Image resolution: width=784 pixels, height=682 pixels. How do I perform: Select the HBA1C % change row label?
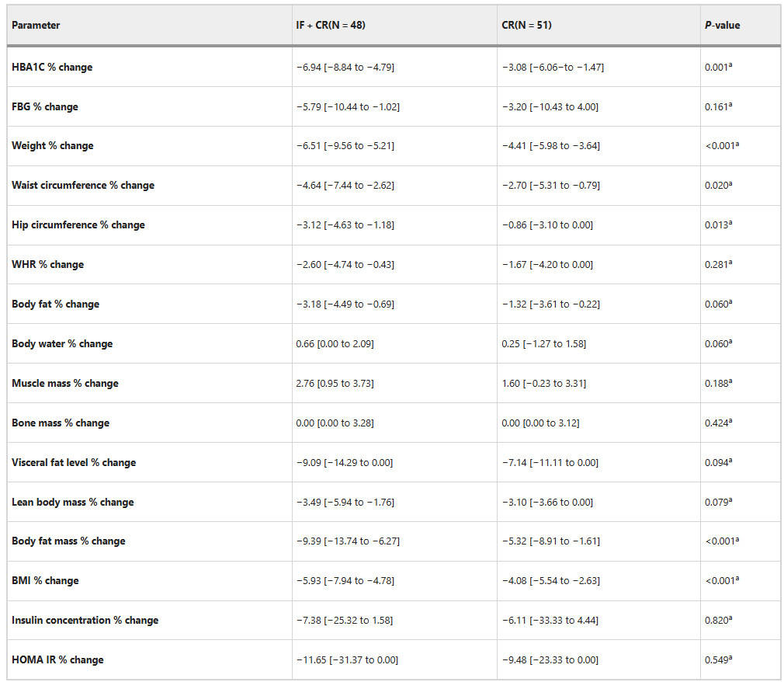pos(52,67)
